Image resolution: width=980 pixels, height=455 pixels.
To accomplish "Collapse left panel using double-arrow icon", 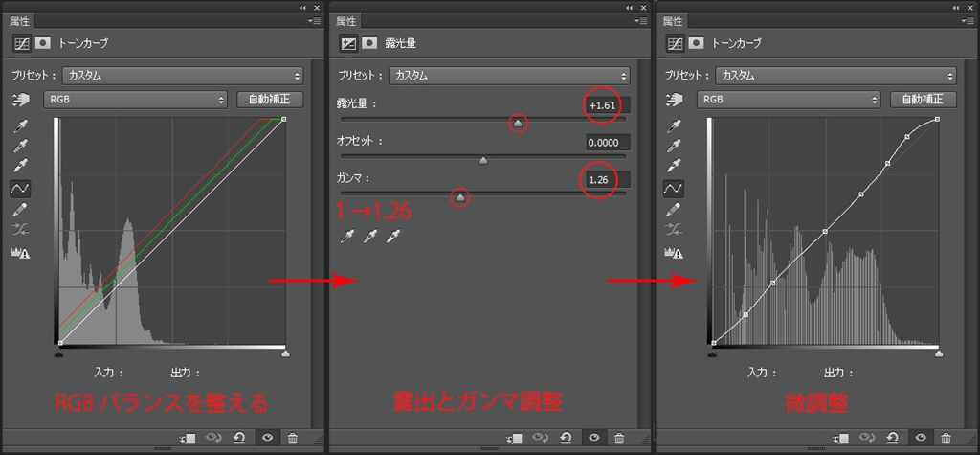I will [x=303, y=7].
